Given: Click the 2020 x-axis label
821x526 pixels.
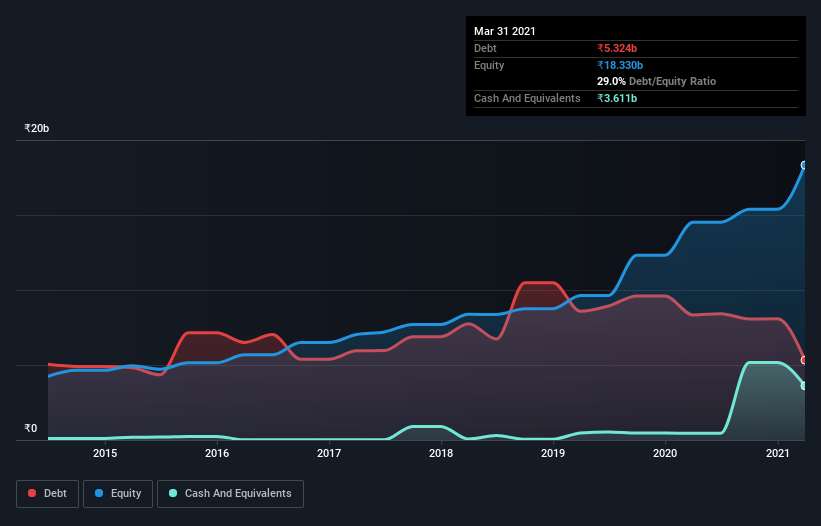Looking at the screenshot, I should pyautogui.click(x=665, y=453).
